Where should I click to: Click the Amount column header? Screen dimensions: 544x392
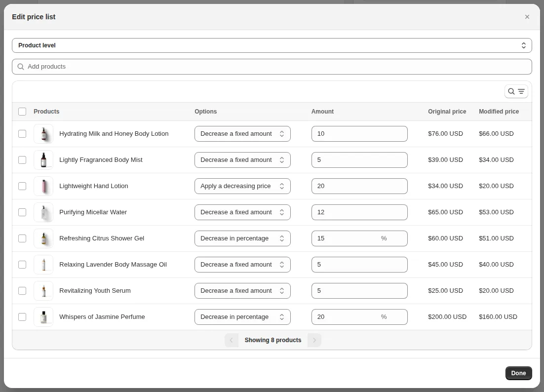coord(322,112)
